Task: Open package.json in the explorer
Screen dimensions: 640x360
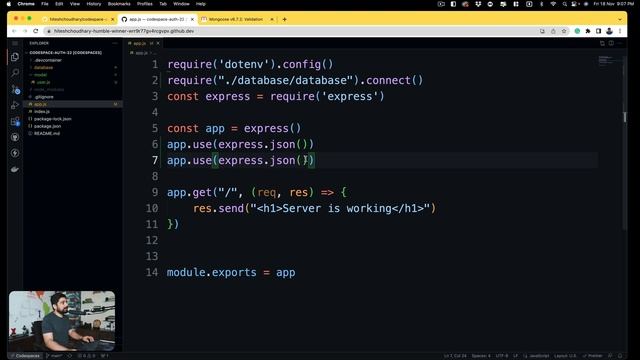Action: [47, 126]
